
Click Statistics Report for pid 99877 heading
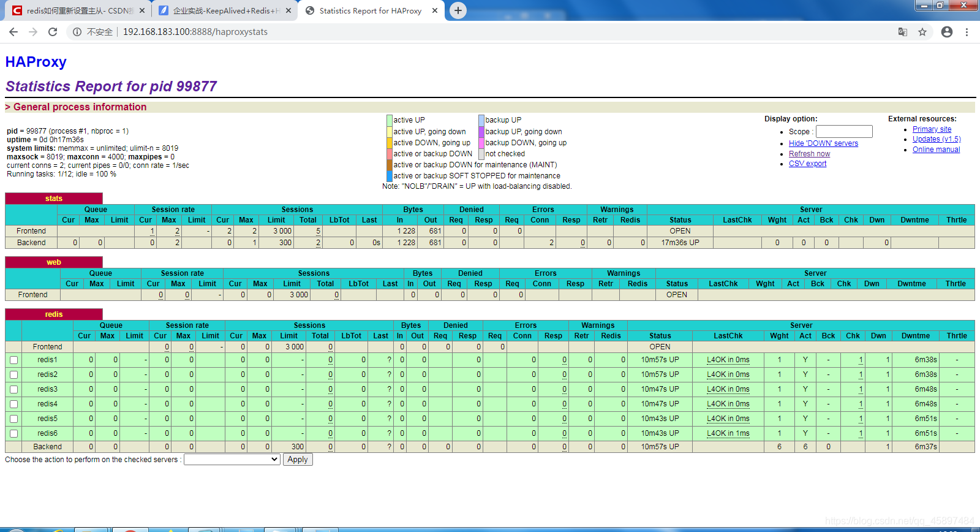point(111,86)
